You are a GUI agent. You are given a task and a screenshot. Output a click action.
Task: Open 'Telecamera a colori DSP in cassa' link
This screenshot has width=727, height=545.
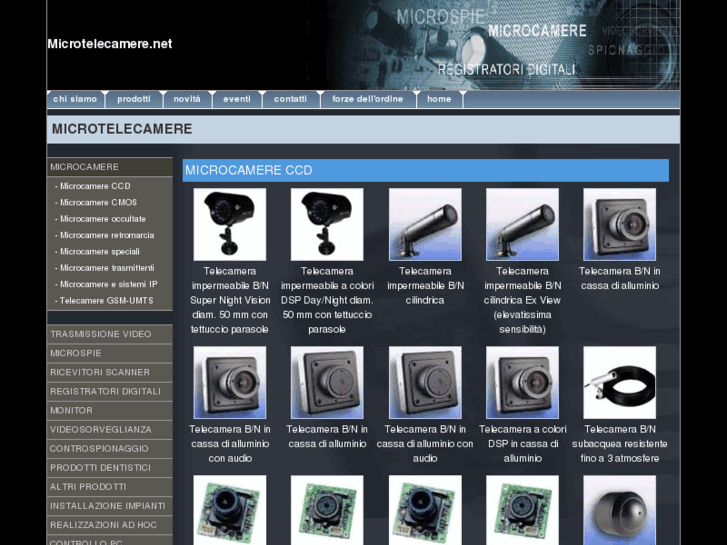523,444
